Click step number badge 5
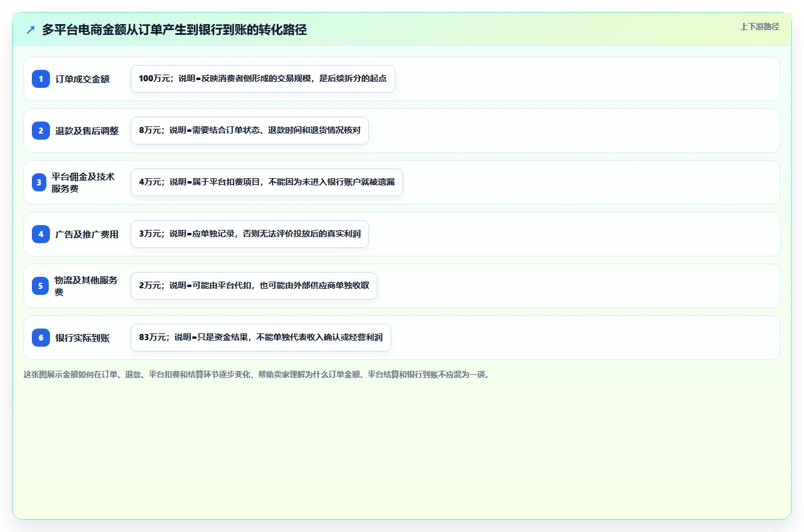 point(41,286)
